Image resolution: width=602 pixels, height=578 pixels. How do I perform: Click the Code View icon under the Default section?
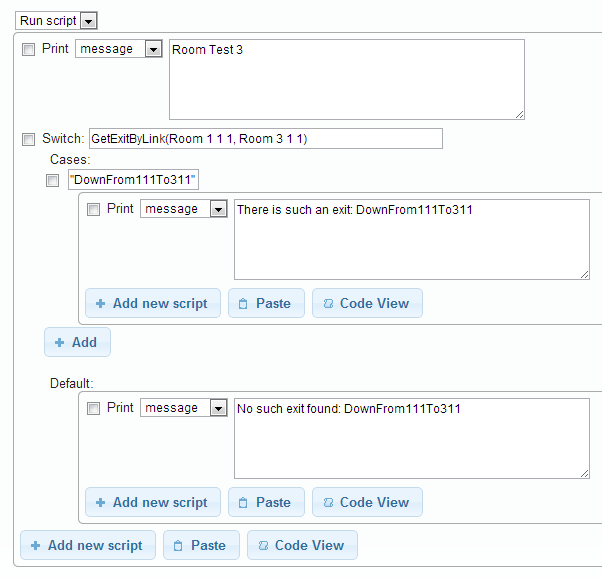point(327,502)
